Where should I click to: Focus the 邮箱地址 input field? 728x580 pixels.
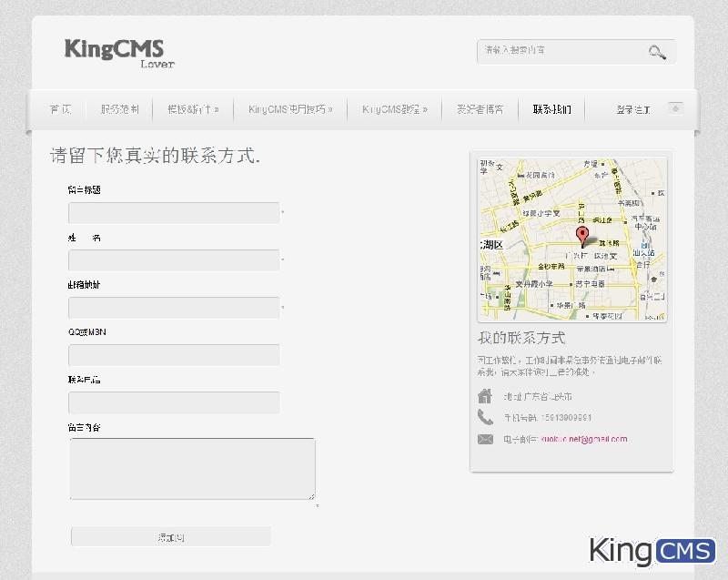point(174,308)
